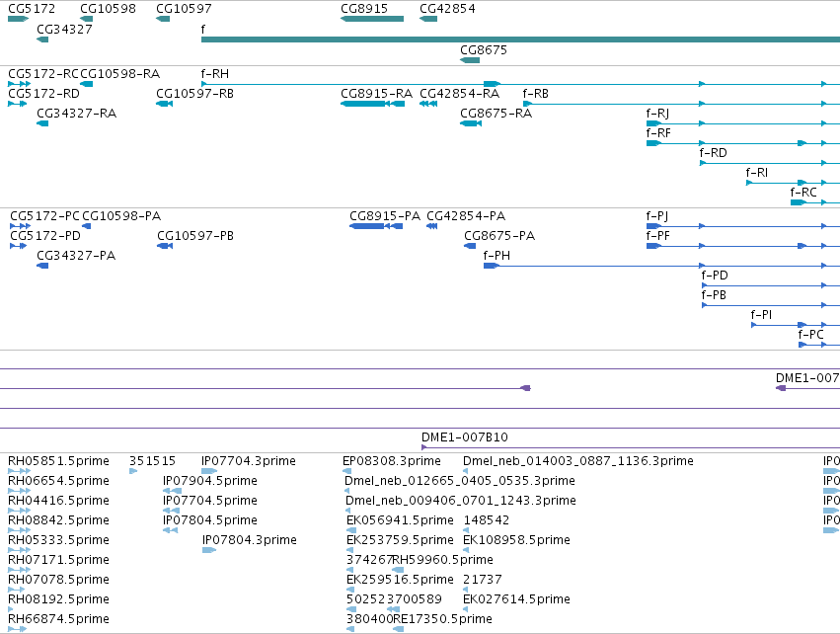Select the CG5172 gene label

tap(32, 9)
